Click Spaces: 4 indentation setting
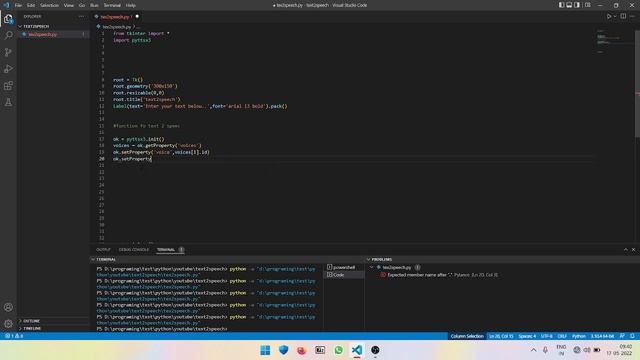Screen dimensions: 640x360 click(527, 336)
